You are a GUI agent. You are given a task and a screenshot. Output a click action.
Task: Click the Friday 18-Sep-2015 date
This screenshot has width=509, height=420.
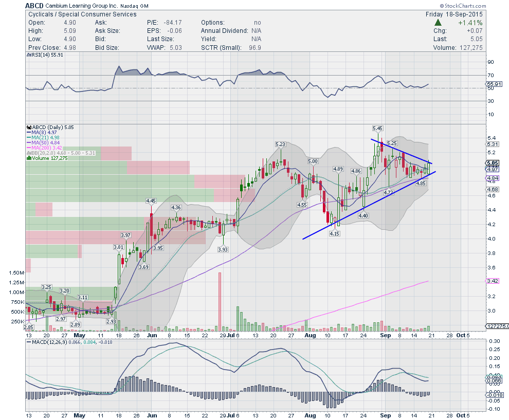454,14
